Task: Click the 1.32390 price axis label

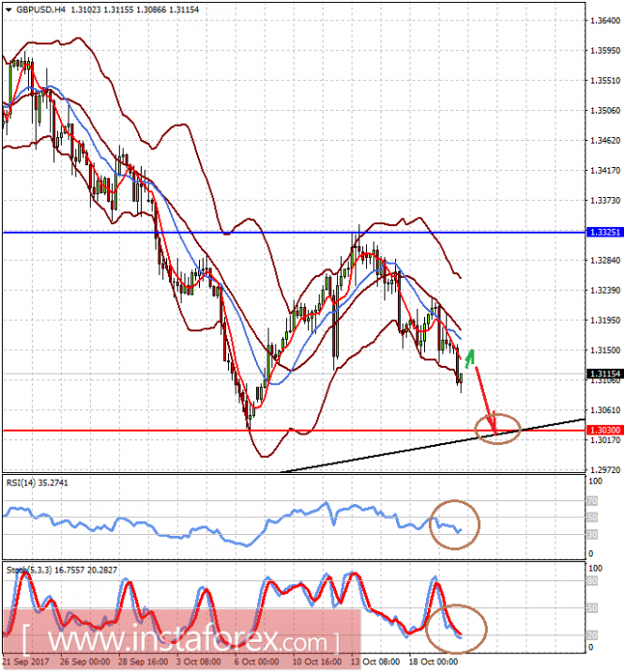Action: coord(604,291)
